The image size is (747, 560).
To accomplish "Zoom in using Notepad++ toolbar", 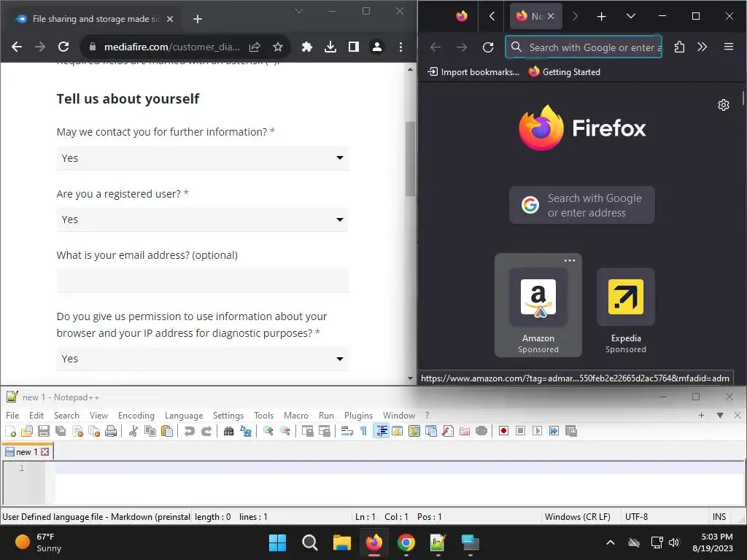I will tap(268, 431).
